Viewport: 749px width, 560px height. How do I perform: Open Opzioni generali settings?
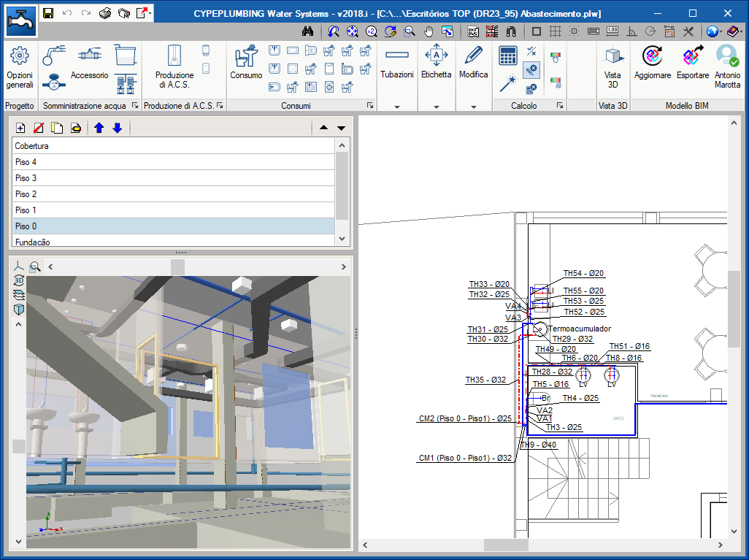[x=20, y=67]
